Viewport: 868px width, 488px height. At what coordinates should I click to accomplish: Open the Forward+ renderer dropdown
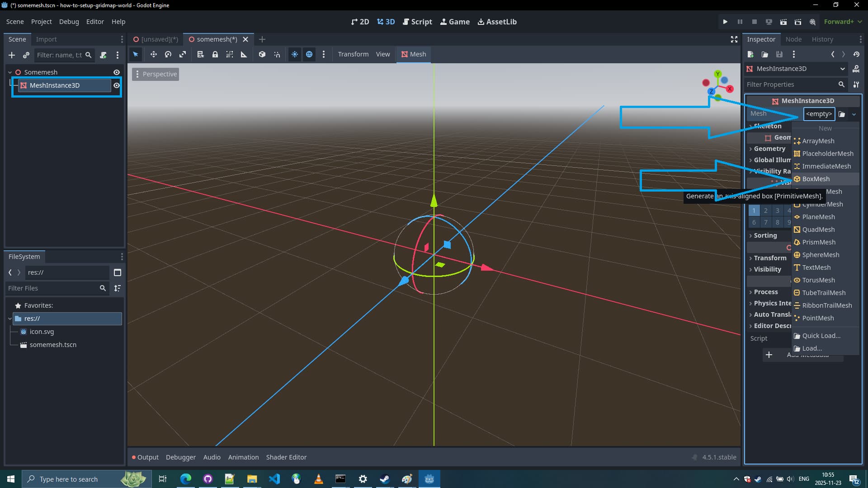coord(843,22)
